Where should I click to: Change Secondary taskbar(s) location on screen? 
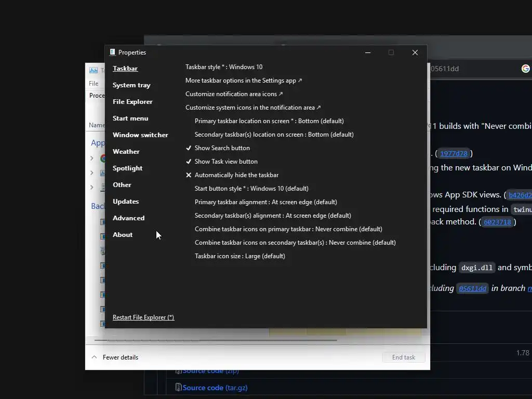[x=274, y=135]
